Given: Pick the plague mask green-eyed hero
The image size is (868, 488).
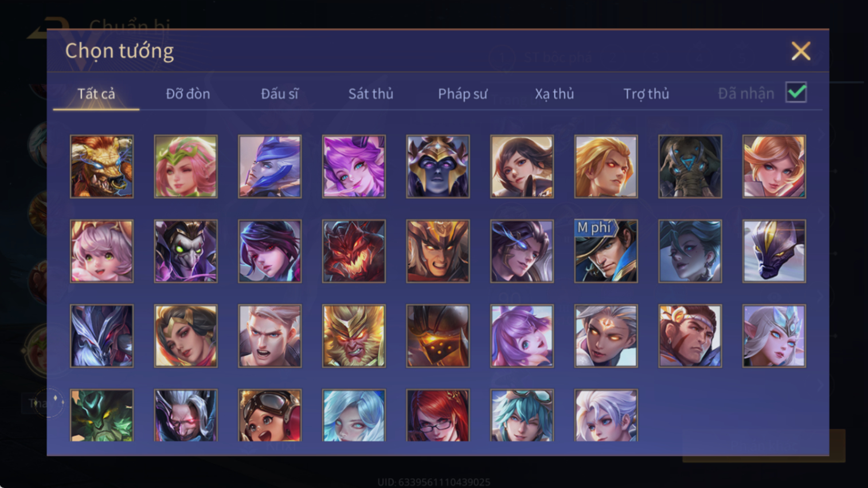Looking at the screenshot, I should tap(186, 251).
